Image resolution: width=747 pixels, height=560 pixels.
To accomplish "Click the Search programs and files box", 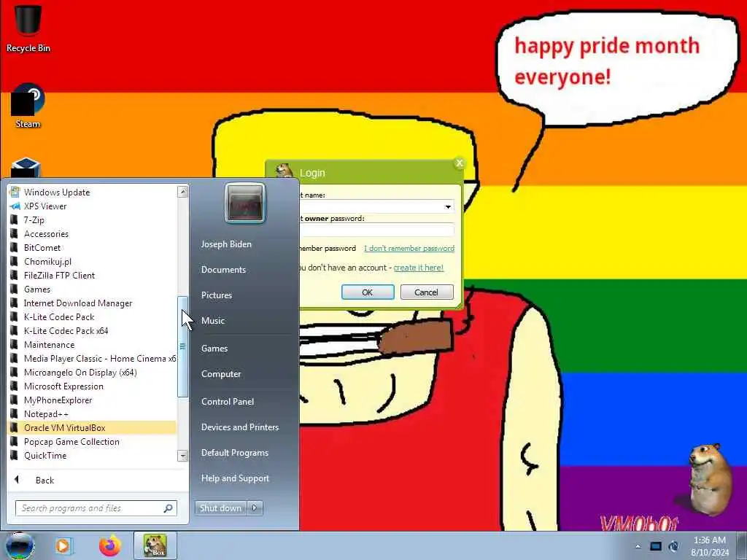I will click(x=90, y=508).
